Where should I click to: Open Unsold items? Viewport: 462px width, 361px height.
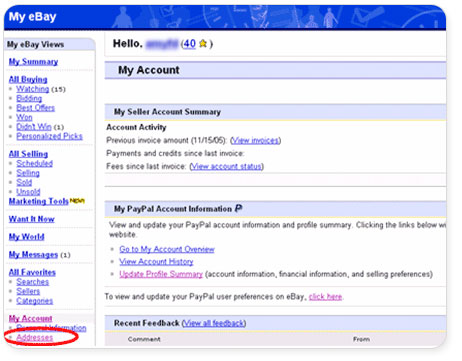coord(28,192)
